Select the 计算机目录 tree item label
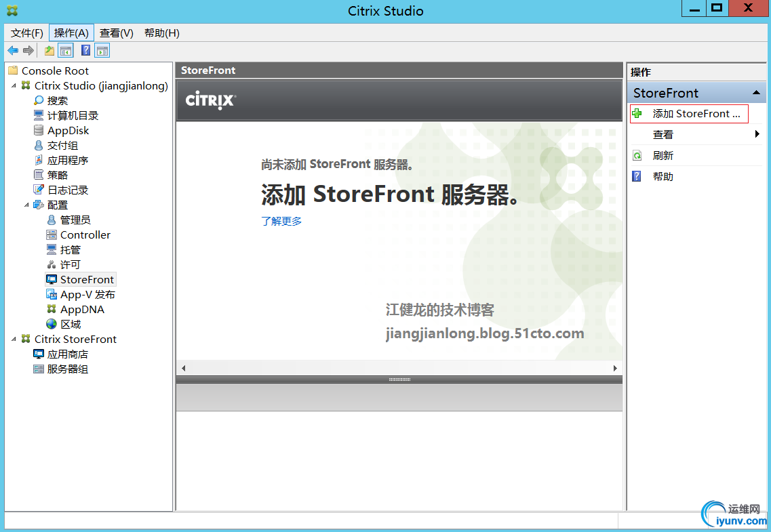Viewport: 771px width, 532px height. pyautogui.click(x=73, y=115)
